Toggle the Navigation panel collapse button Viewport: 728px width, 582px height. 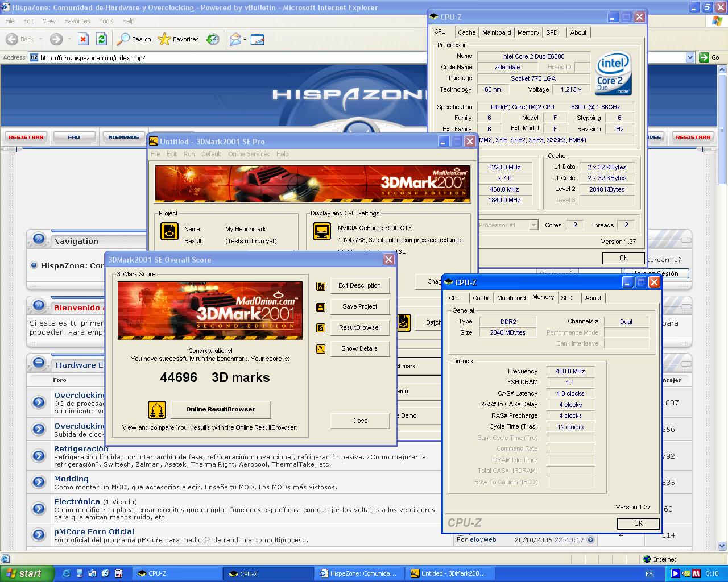39,239
